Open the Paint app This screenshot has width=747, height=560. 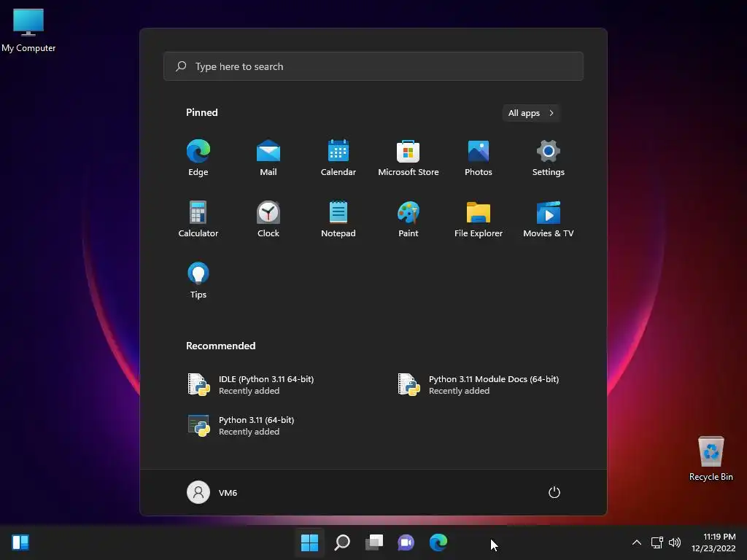click(409, 219)
